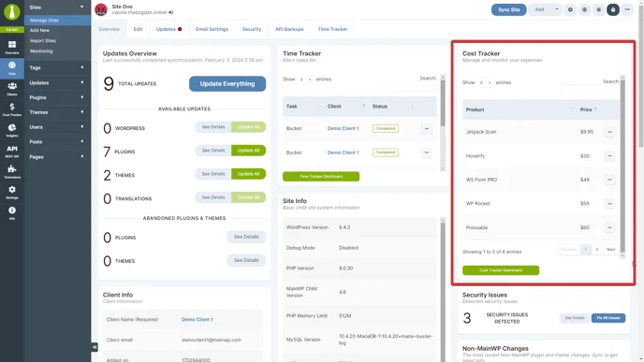Click the Update Everything button
The image size is (644, 362).
click(x=227, y=84)
